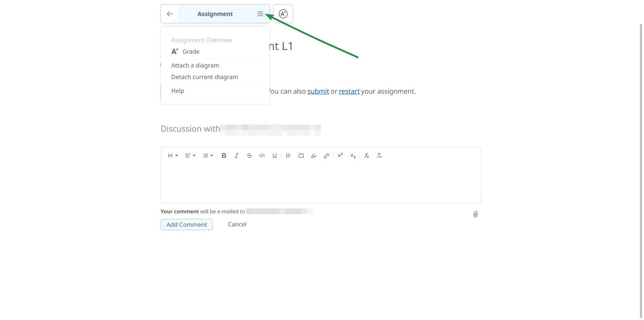This screenshot has width=644, height=320.
Task: Insert a formula with fx
Action: [x=367, y=156]
